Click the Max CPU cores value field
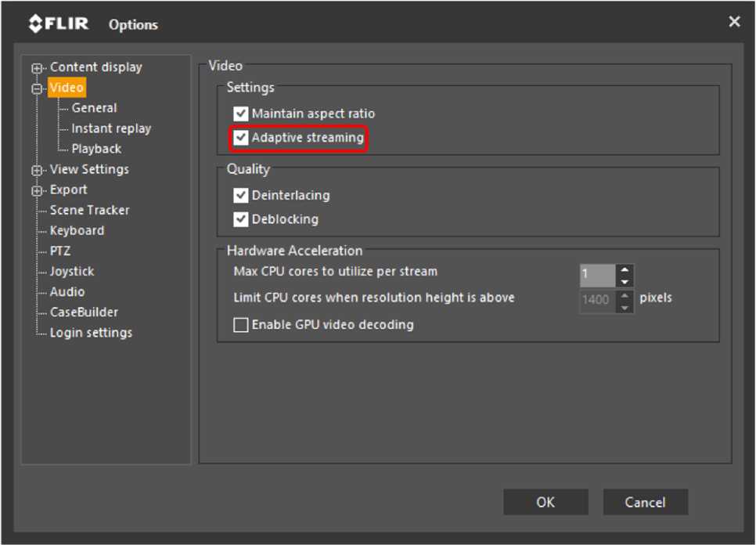 click(597, 276)
